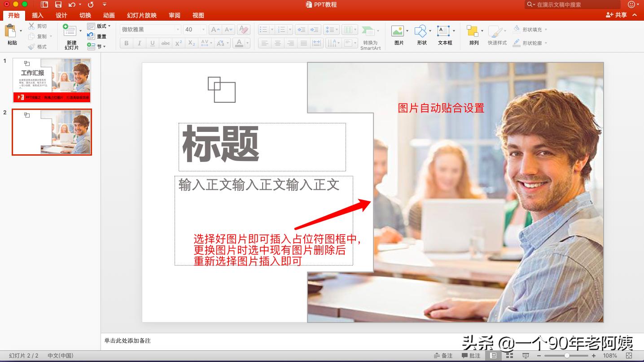This screenshot has height=362, width=644.
Task: Toggle italic formatting
Action: (139, 43)
